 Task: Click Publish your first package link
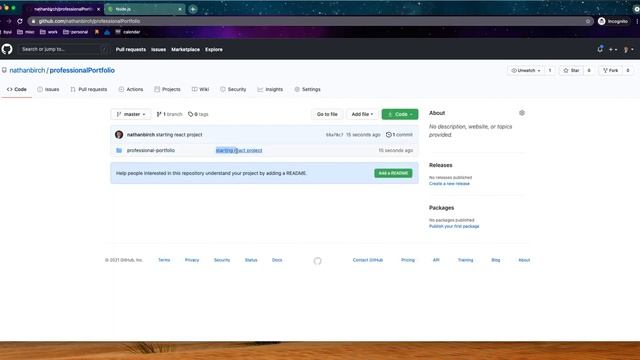[454, 226]
